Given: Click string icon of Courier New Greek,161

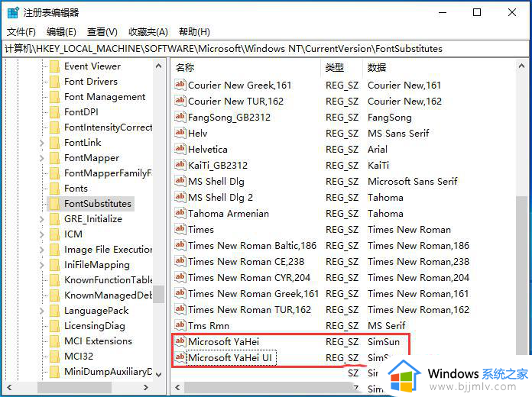Looking at the screenshot, I should [180, 85].
